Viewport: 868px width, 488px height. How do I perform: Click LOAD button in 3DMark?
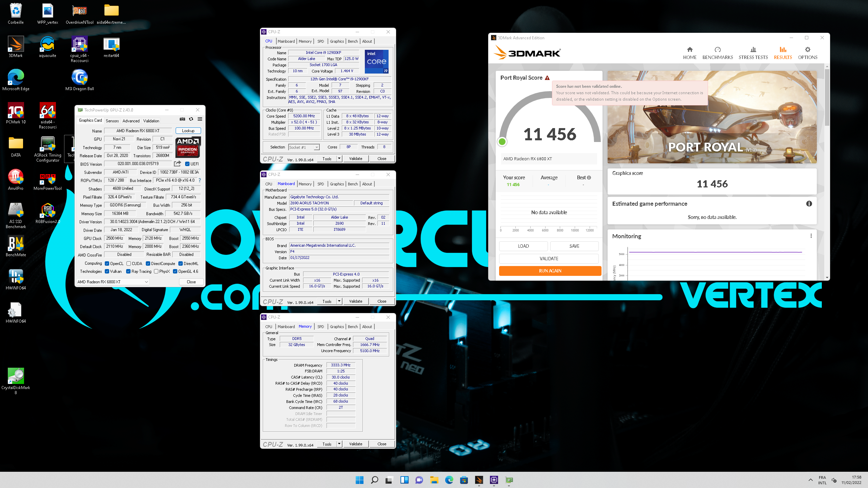pos(523,246)
